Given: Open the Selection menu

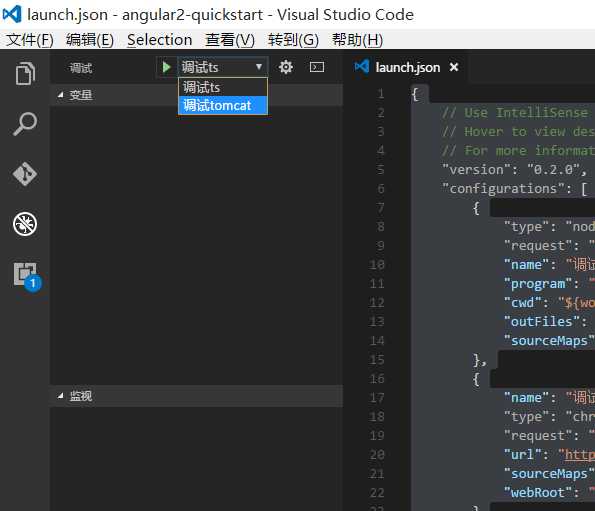Looking at the screenshot, I should click(159, 40).
